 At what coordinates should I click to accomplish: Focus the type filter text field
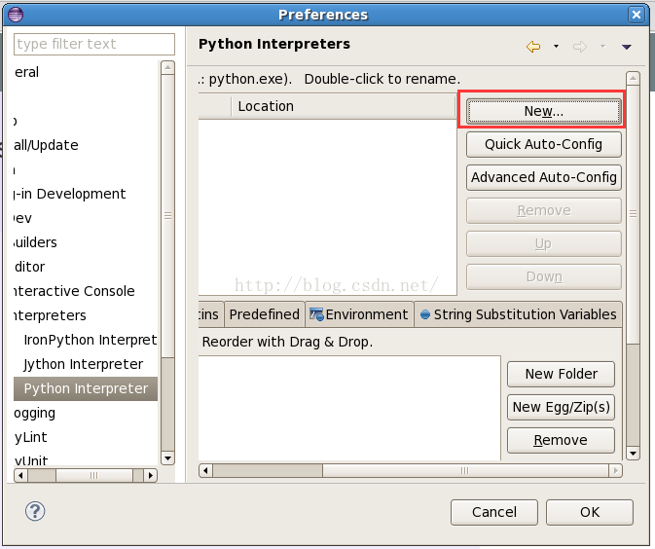coord(94,44)
